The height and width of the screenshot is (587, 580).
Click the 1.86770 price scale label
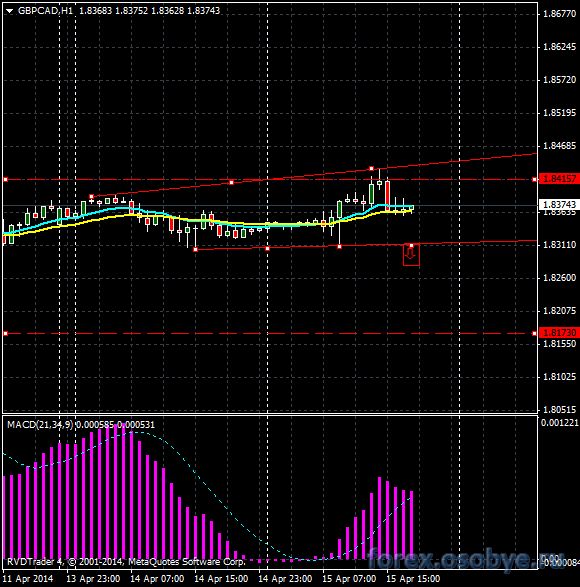(x=559, y=14)
